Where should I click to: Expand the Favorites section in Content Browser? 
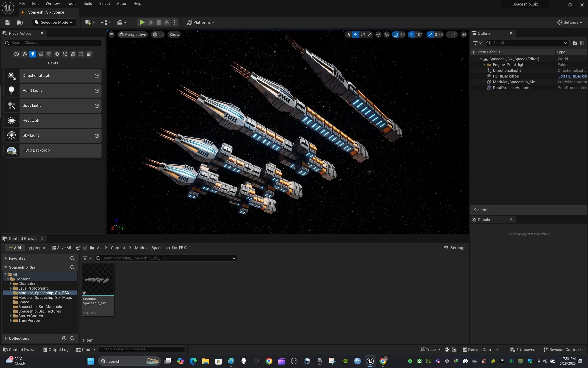pyautogui.click(x=6, y=258)
